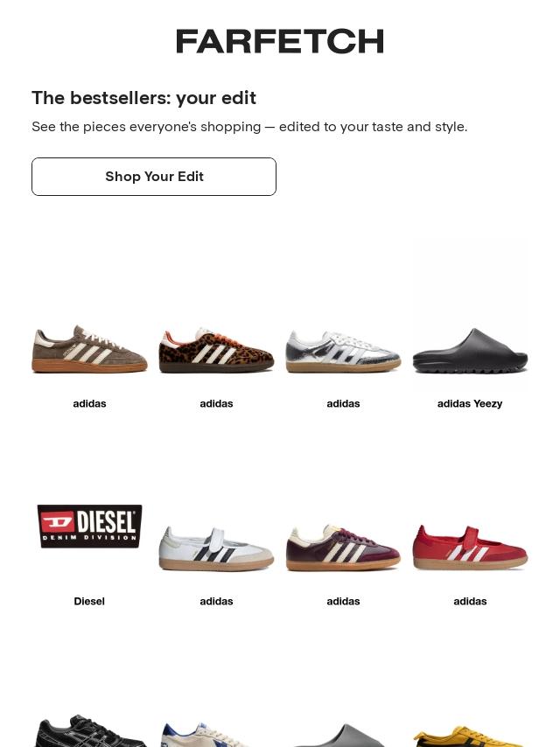Click the FARFETCH logo
This screenshot has width=560, height=747.
pos(280,41)
